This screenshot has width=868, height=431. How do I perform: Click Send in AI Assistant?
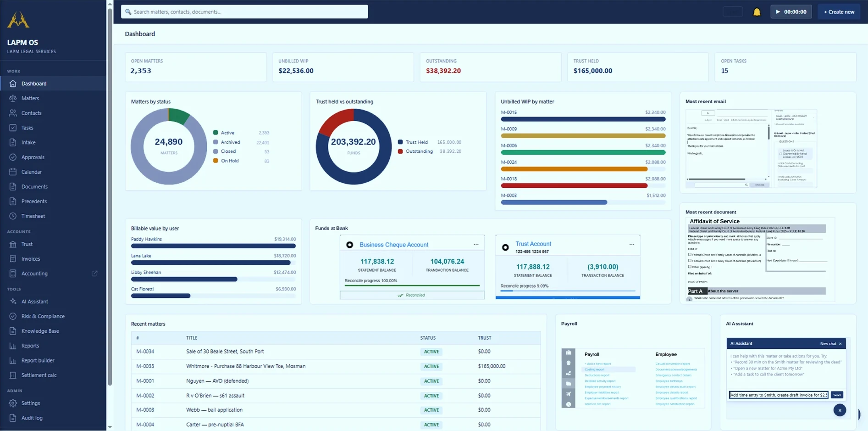[x=837, y=395]
